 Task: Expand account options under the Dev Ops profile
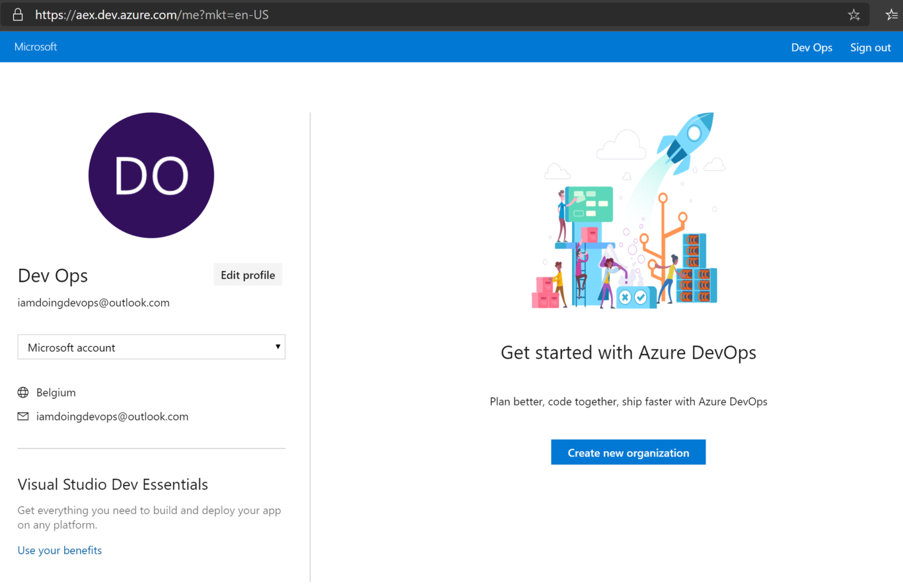pos(151,347)
